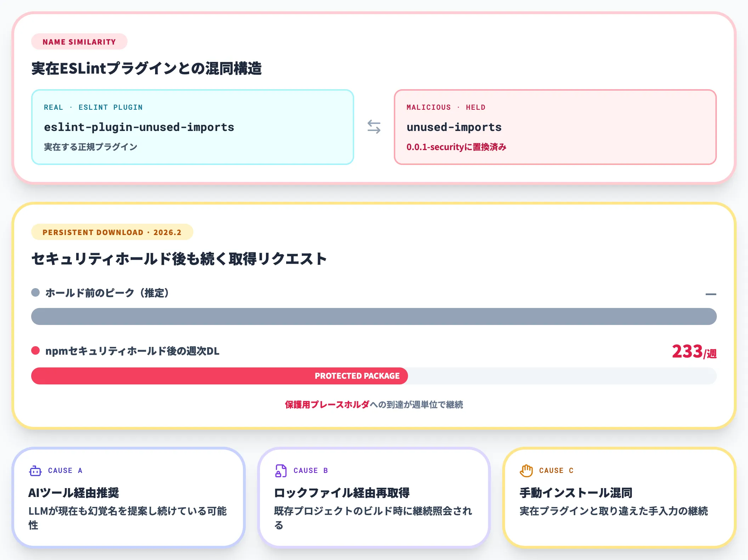The width and height of the screenshot is (748, 560).
Task: Click the 保護用プレースホルダ highlighted text
Action: (x=327, y=405)
